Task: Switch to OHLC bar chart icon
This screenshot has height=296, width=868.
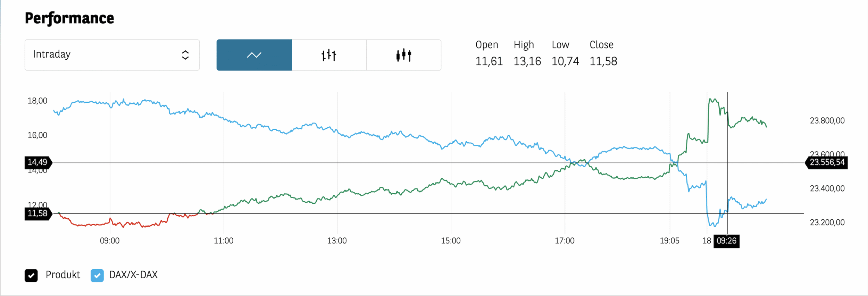Action: click(x=329, y=55)
